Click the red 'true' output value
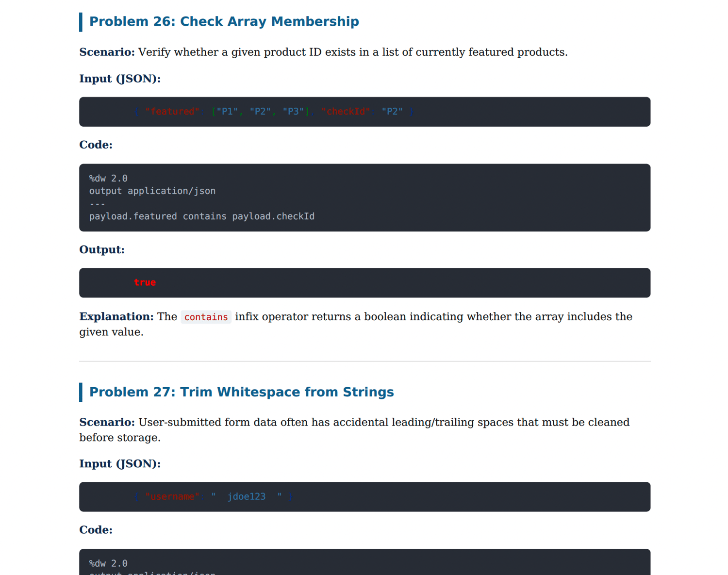 coord(145,282)
